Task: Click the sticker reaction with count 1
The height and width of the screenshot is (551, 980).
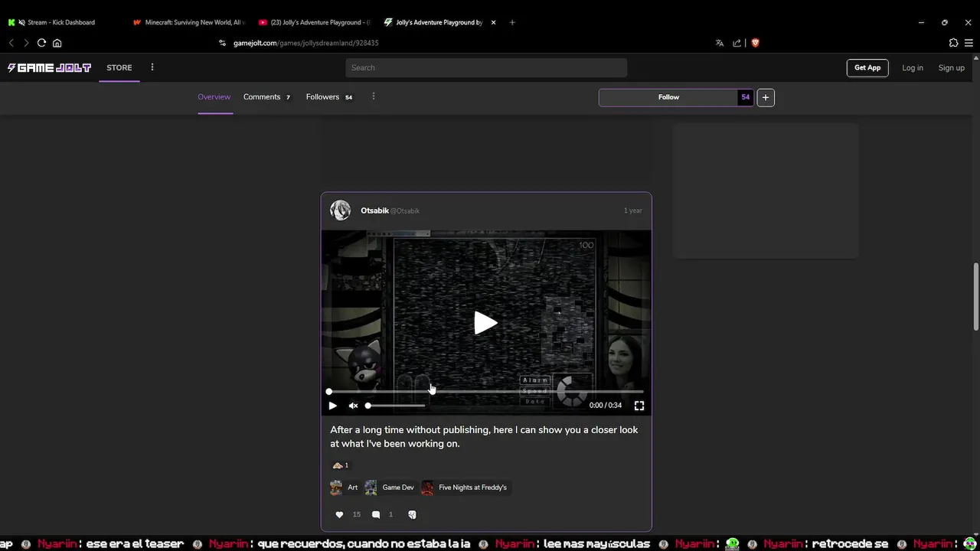Action: (x=340, y=465)
